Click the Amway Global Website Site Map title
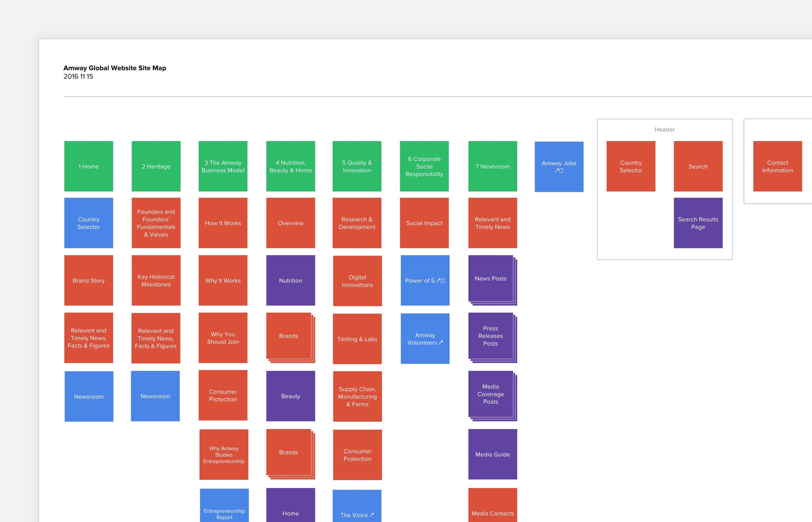812x522 pixels. 115,68
